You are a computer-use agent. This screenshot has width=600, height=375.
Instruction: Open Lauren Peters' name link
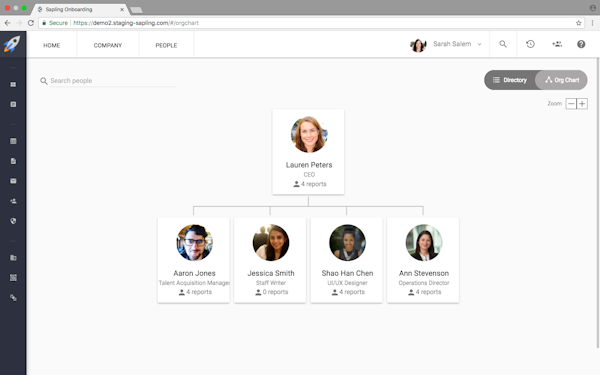309,165
